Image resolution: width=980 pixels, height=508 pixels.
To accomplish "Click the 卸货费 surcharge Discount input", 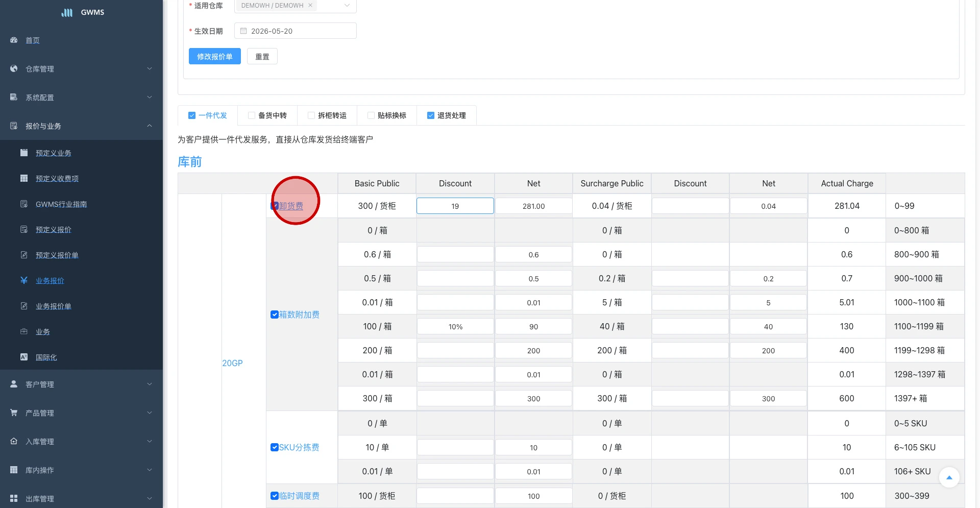I will (690, 206).
